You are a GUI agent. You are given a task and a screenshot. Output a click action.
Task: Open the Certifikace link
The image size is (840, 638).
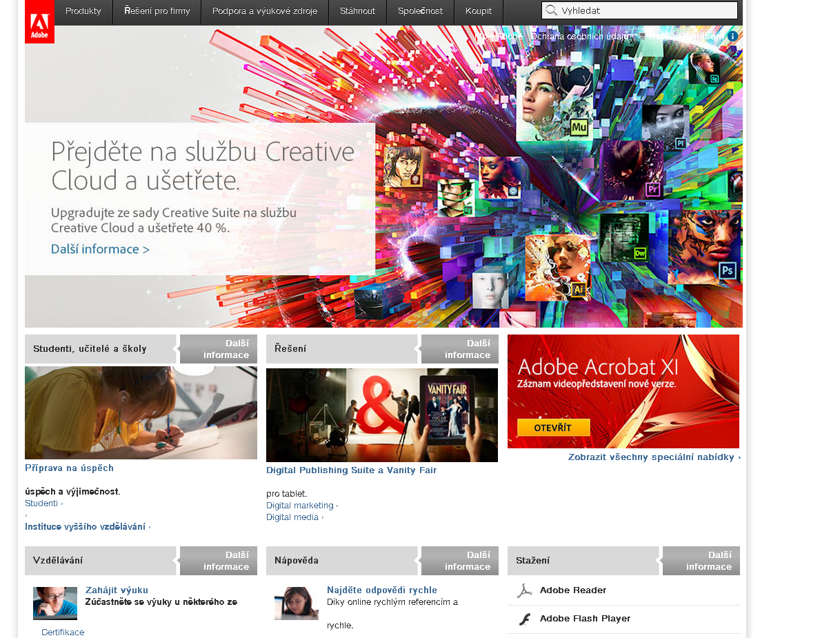pyautogui.click(x=63, y=632)
